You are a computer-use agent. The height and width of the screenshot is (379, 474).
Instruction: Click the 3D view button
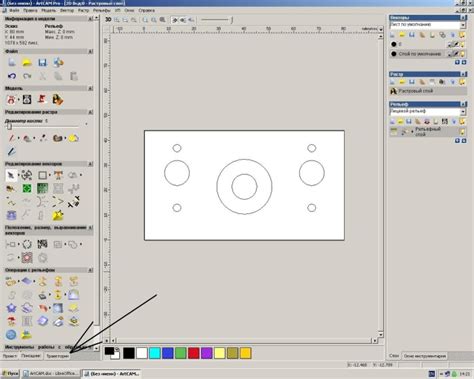[108, 20]
